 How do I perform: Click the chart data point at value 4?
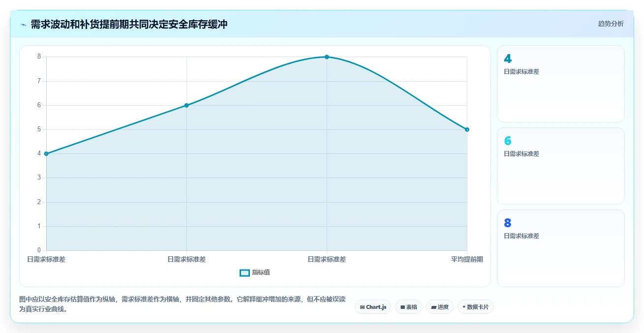pos(46,153)
